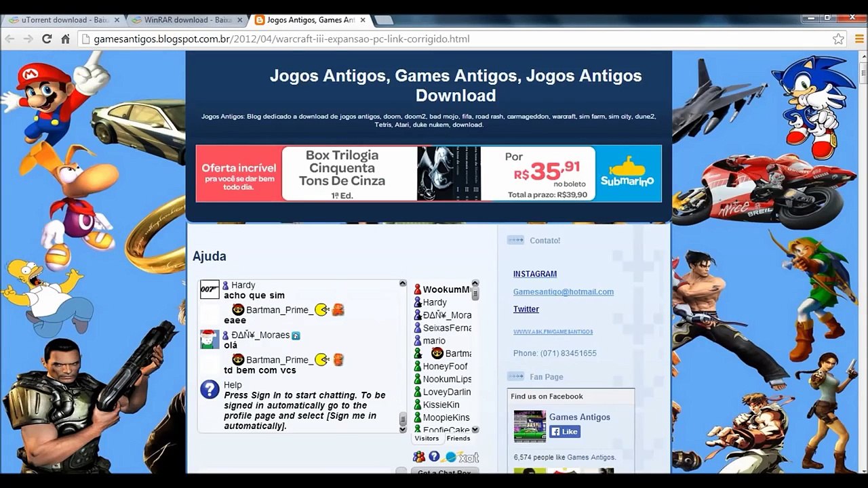Image resolution: width=868 pixels, height=488 pixels.
Task: Switch to the WinRAR download tab
Action: [184, 20]
